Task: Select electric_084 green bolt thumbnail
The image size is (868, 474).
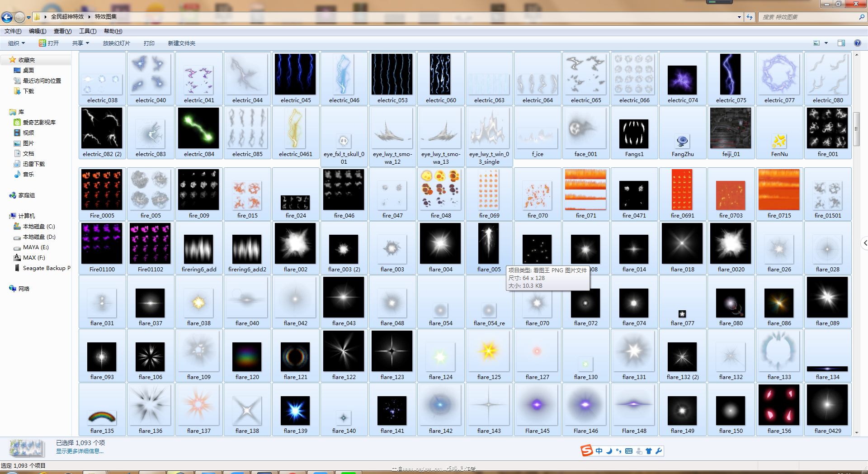Action: tap(199, 133)
